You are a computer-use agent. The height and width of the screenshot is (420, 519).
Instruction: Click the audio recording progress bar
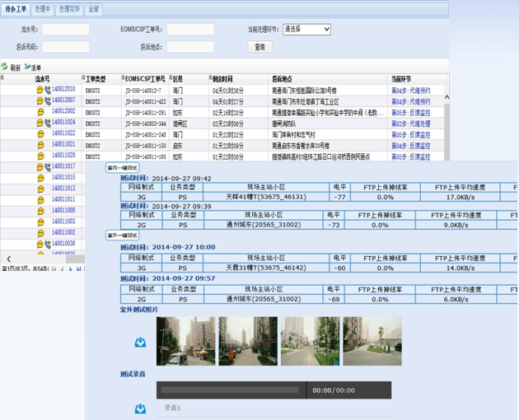(x=234, y=390)
